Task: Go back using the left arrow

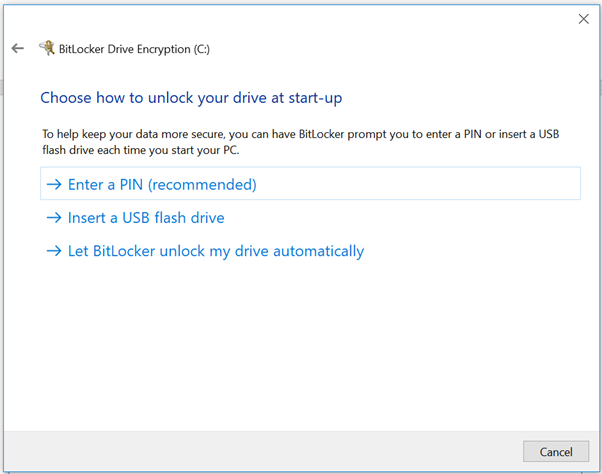Action: pos(18,48)
